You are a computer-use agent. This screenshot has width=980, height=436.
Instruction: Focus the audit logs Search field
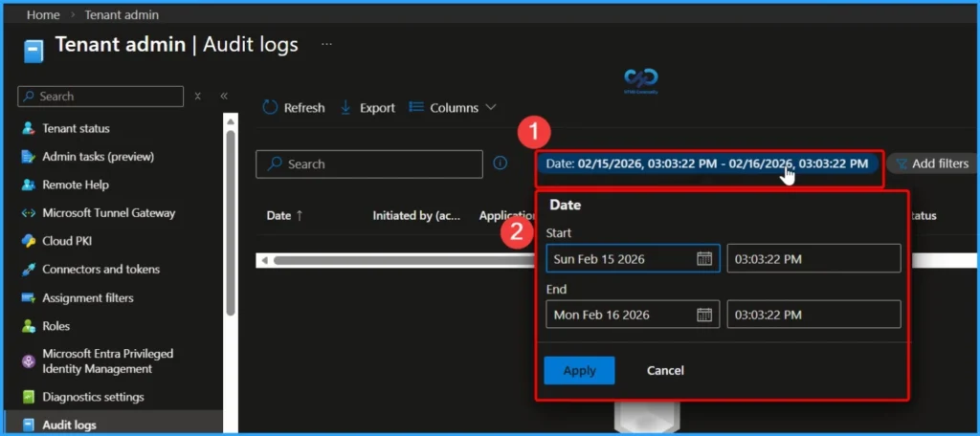[x=369, y=164]
